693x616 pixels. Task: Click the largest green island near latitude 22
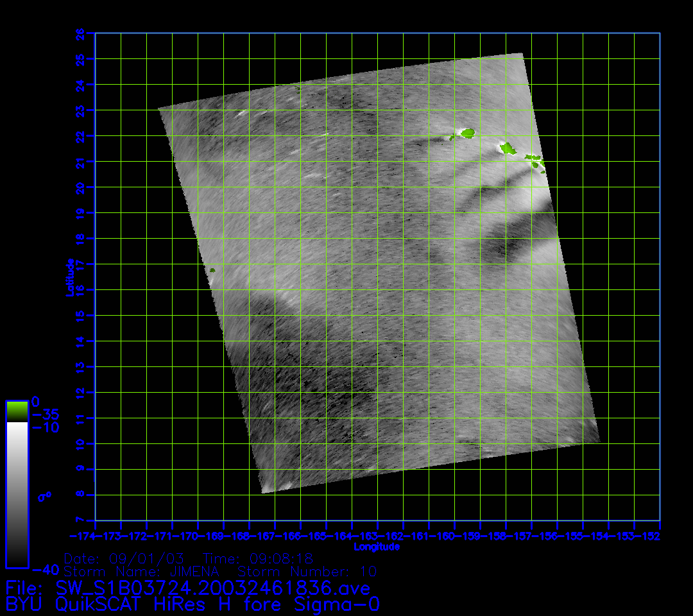(x=467, y=133)
